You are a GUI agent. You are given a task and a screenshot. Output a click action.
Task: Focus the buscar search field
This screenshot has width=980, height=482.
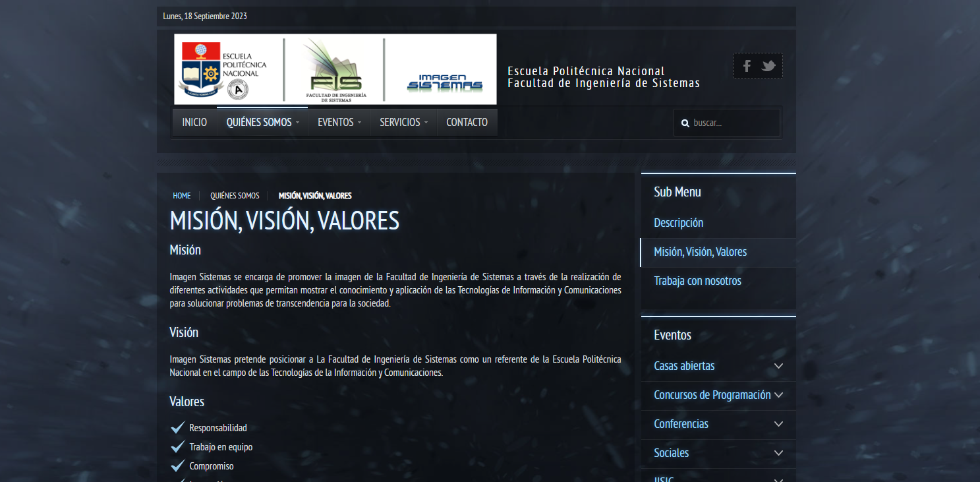click(733, 123)
